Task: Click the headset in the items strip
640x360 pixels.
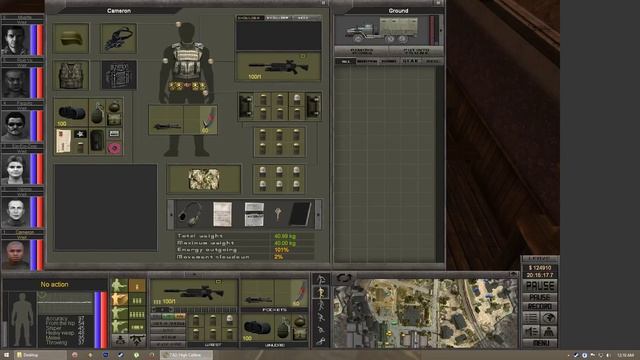Action: click(189, 214)
